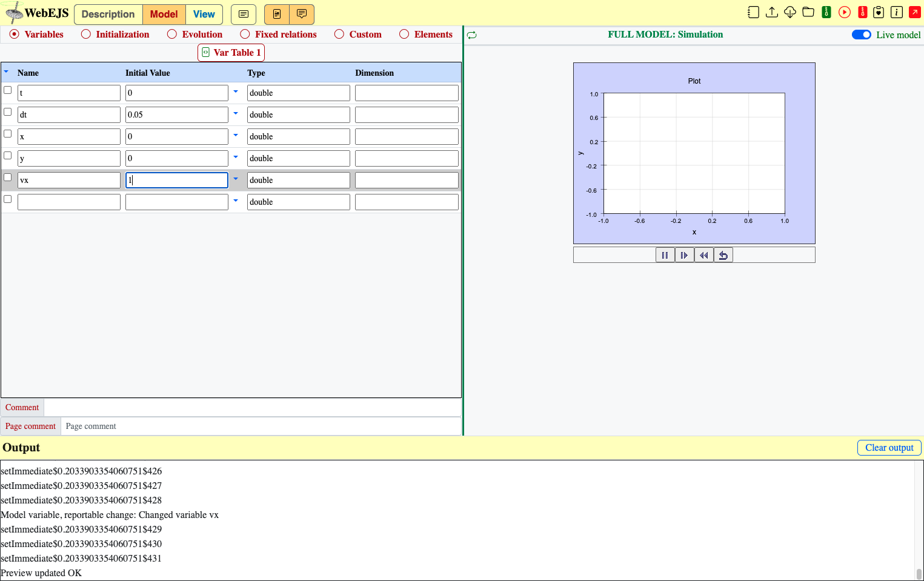The image size is (924, 581).
Task: Click the red run simulation play icon
Action: pos(844,12)
